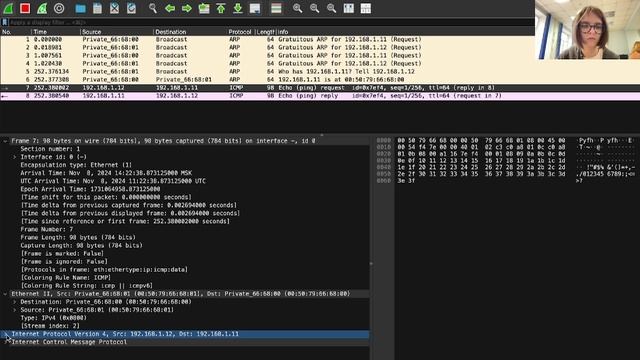Focus the display filter input field
Viewport: 640px width, 360px height.
click(x=271, y=22)
